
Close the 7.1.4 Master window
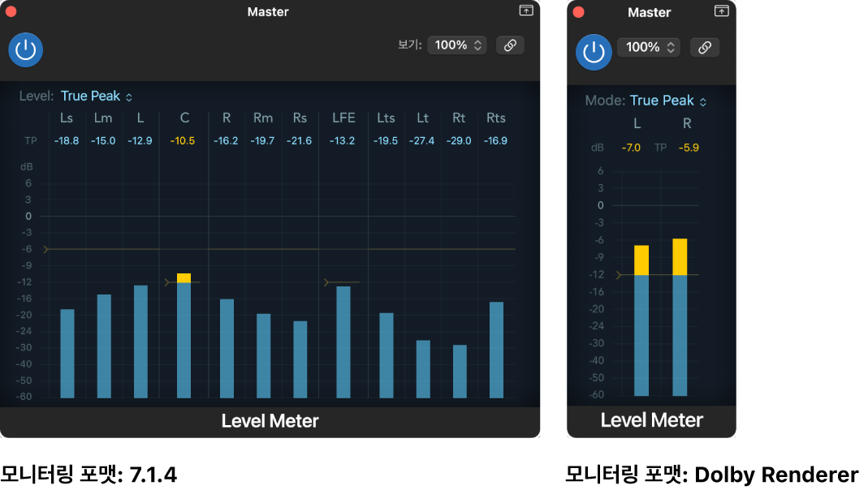coord(11,11)
